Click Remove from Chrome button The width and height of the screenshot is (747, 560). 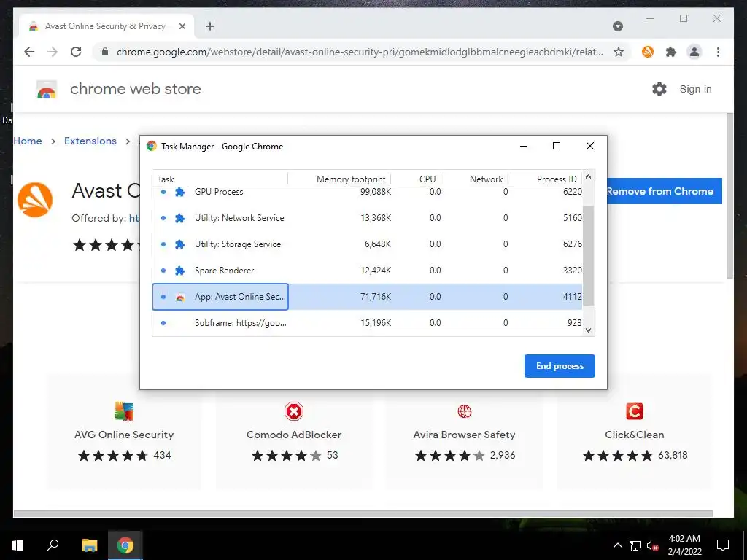coord(664,191)
